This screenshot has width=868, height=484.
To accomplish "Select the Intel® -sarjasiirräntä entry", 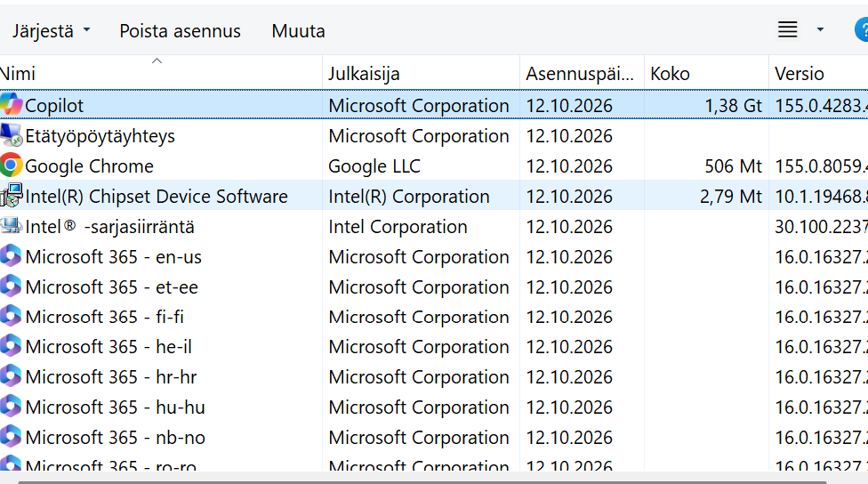I will pos(109,227).
